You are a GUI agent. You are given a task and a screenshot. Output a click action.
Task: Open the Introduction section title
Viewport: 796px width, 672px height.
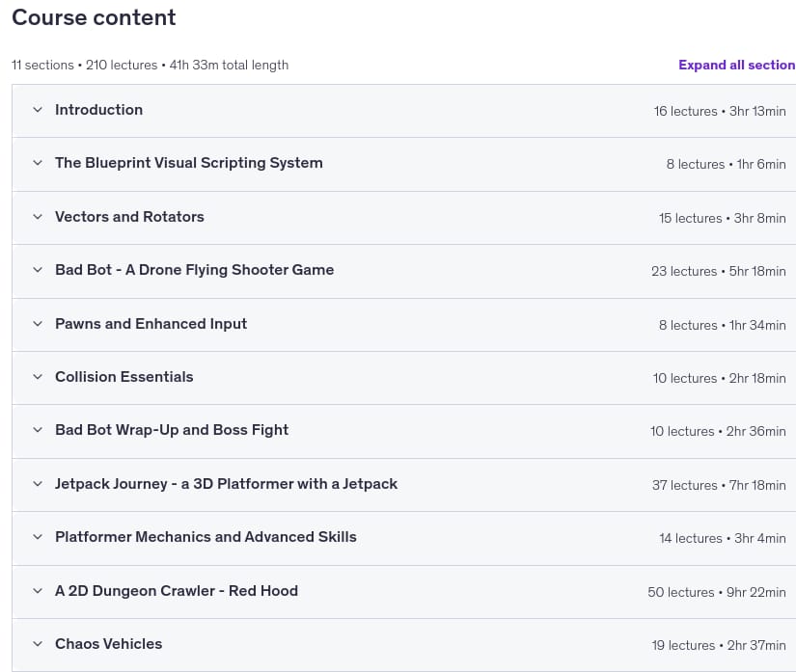(x=99, y=110)
